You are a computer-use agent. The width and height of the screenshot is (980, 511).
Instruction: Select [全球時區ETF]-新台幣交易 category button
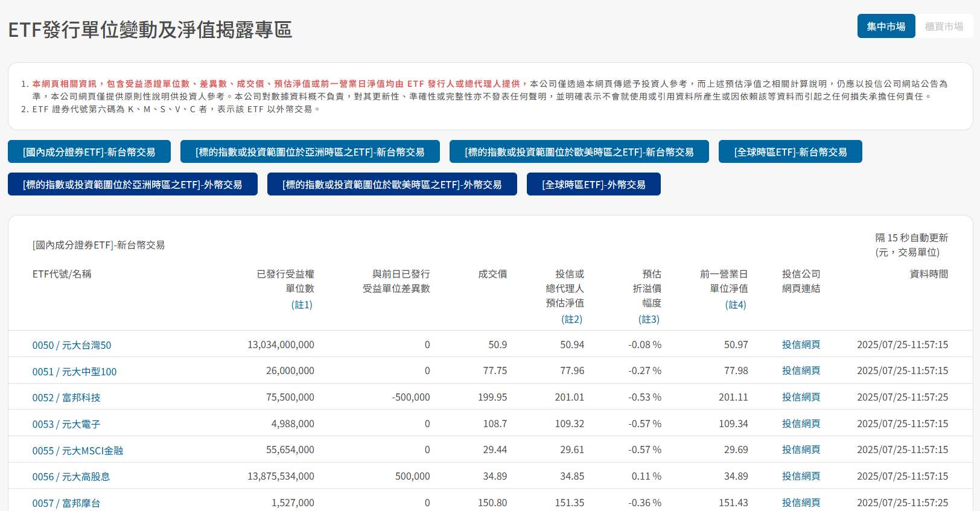[x=791, y=151]
